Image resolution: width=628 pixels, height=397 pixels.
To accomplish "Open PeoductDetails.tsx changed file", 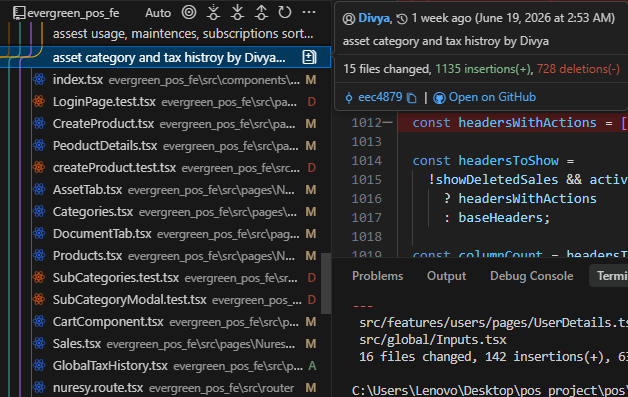I will (x=176, y=146).
